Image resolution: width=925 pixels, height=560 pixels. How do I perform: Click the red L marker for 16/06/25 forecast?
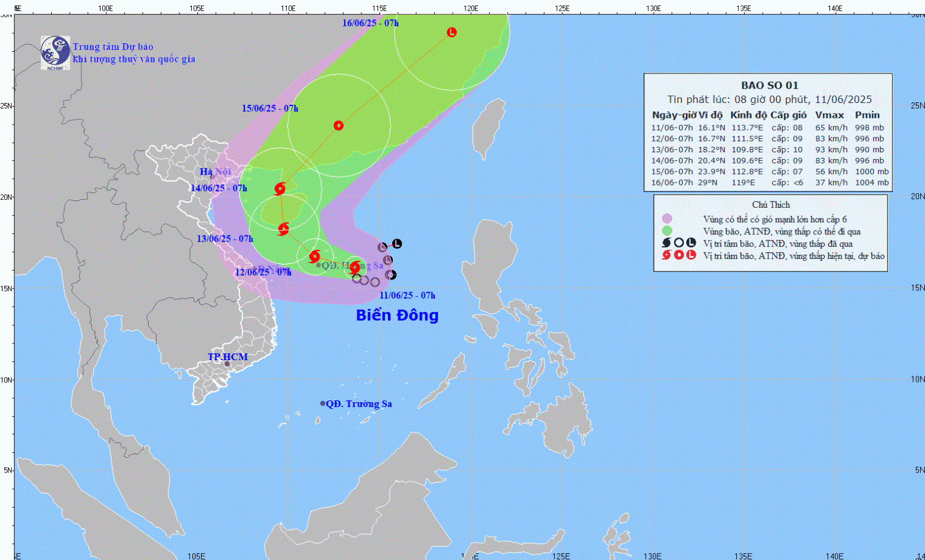(x=451, y=32)
